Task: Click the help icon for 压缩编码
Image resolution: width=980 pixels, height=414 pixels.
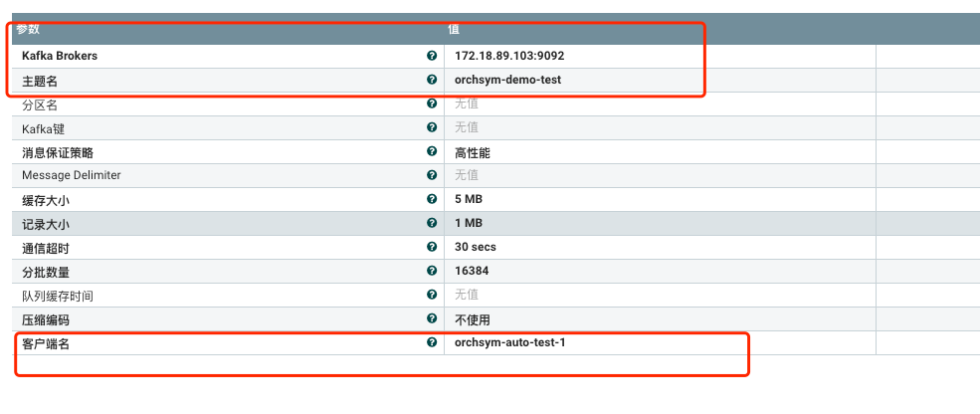Action: coord(432,318)
